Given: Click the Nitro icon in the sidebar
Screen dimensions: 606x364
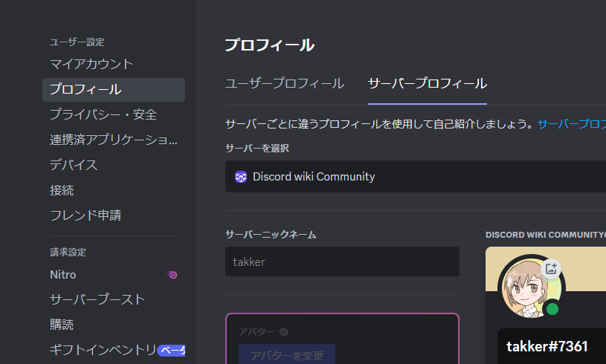Looking at the screenshot, I should pos(172,275).
